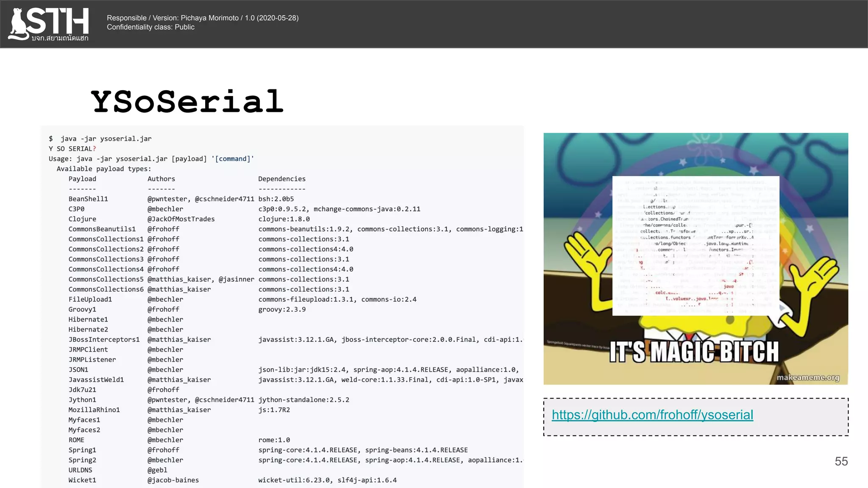Click the Authors column header
This screenshot has width=868, height=488.
[161, 179]
